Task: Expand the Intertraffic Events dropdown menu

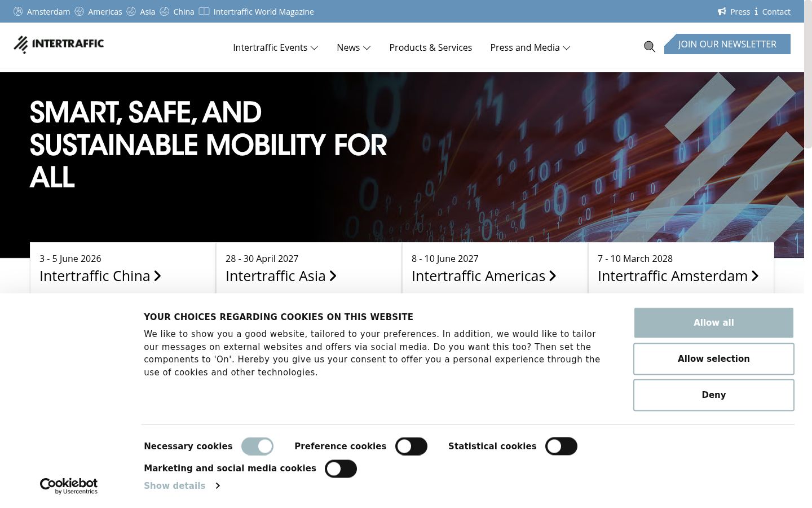Action: pos(276,47)
